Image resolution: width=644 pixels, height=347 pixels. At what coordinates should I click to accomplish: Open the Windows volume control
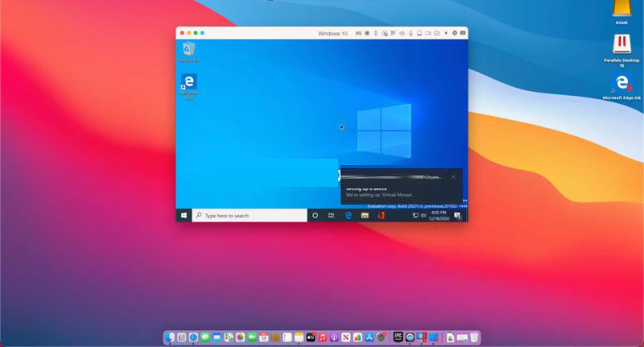423,216
